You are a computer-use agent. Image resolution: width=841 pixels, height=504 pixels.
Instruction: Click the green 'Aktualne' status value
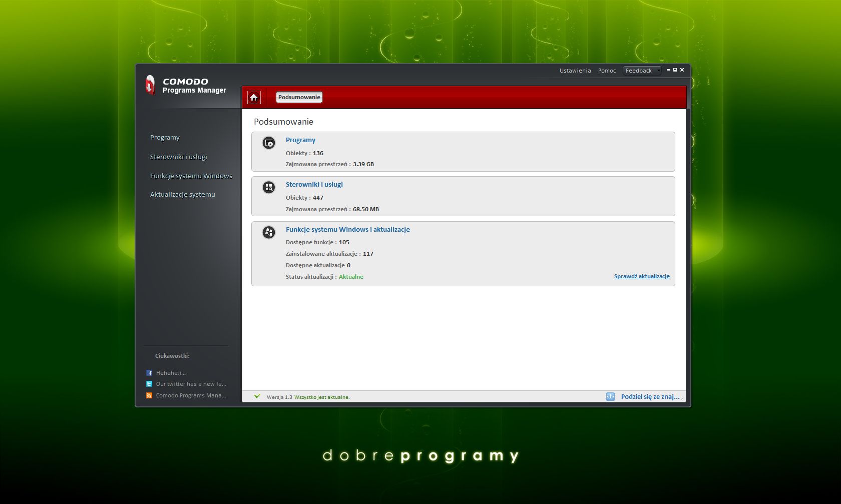tap(351, 277)
